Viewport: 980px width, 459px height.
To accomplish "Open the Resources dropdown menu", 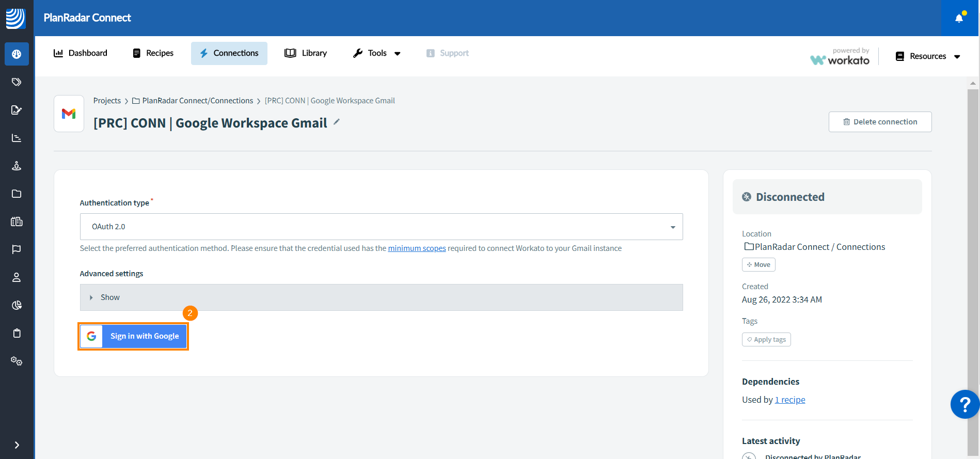I will [x=928, y=56].
